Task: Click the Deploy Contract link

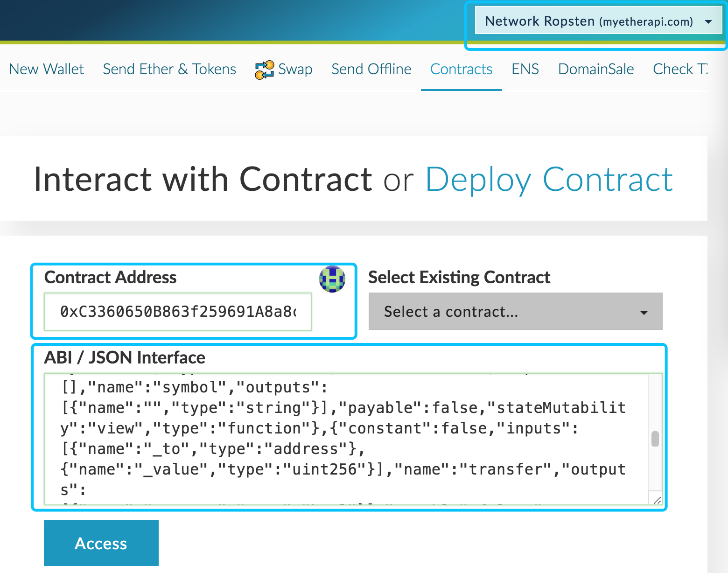Action: coord(549,180)
